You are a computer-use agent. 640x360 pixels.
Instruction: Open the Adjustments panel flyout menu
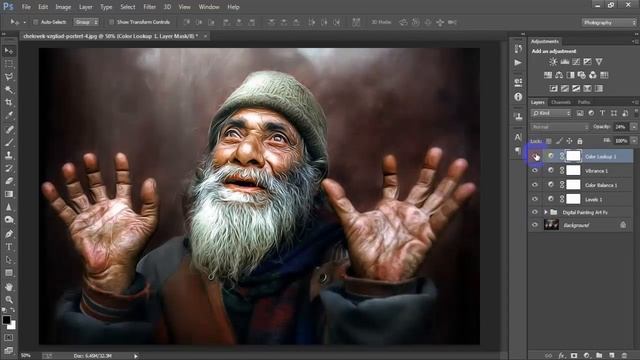point(635,41)
